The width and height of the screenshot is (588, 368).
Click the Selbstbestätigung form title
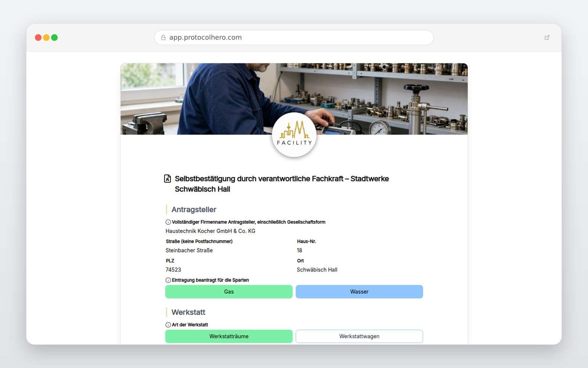tap(282, 184)
